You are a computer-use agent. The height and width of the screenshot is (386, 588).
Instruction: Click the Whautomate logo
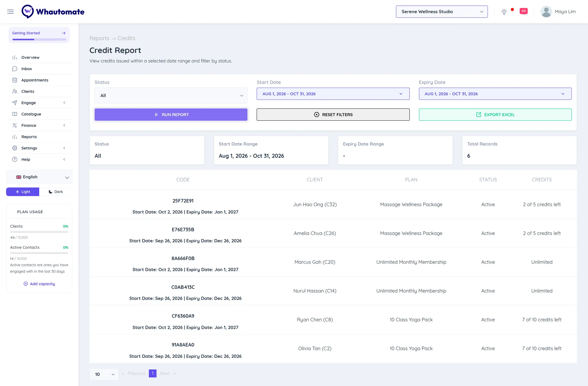point(53,12)
